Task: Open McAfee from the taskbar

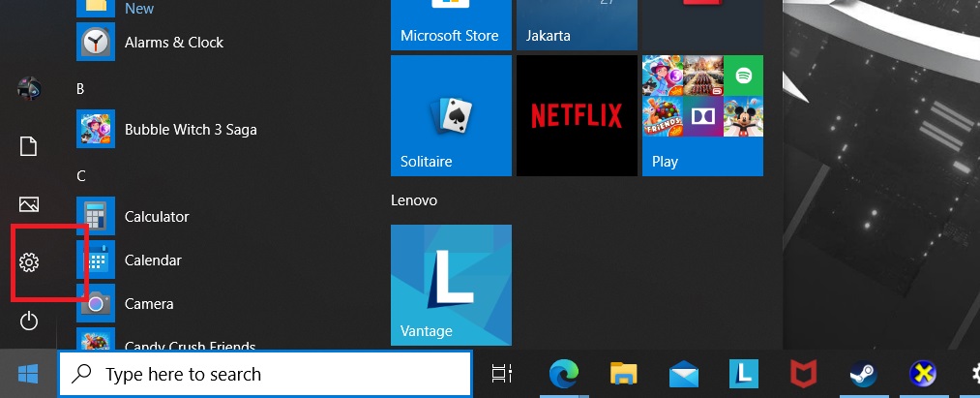Action: (x=803, y=374)
